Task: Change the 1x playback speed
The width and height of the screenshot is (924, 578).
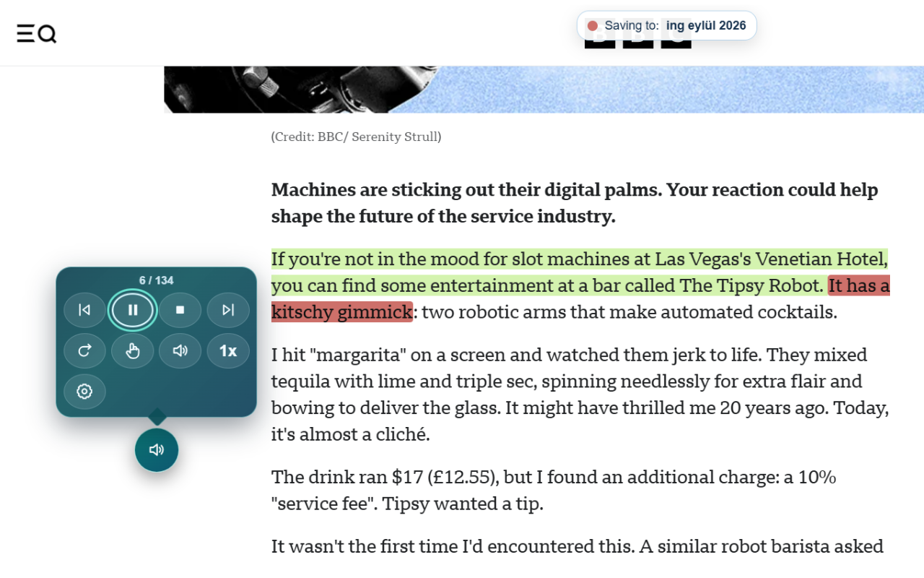Action: click(x=228, y=351)
